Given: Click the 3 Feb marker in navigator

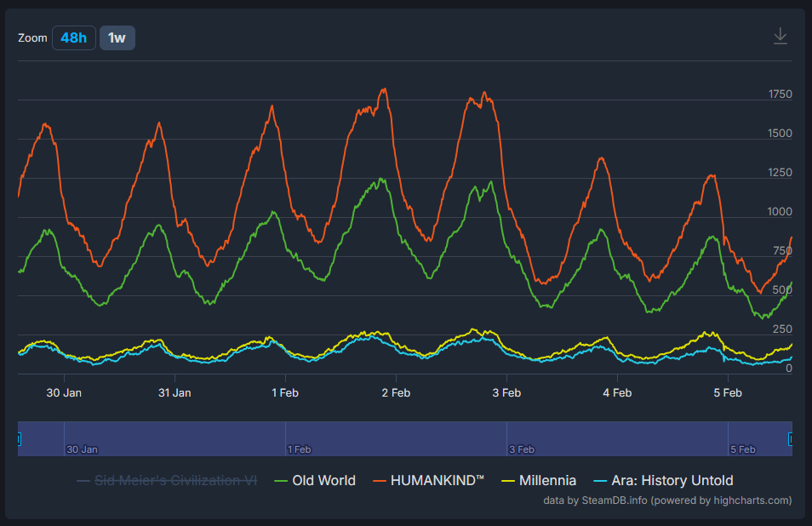Looking at the screenshot, I should tap(520, 449).
